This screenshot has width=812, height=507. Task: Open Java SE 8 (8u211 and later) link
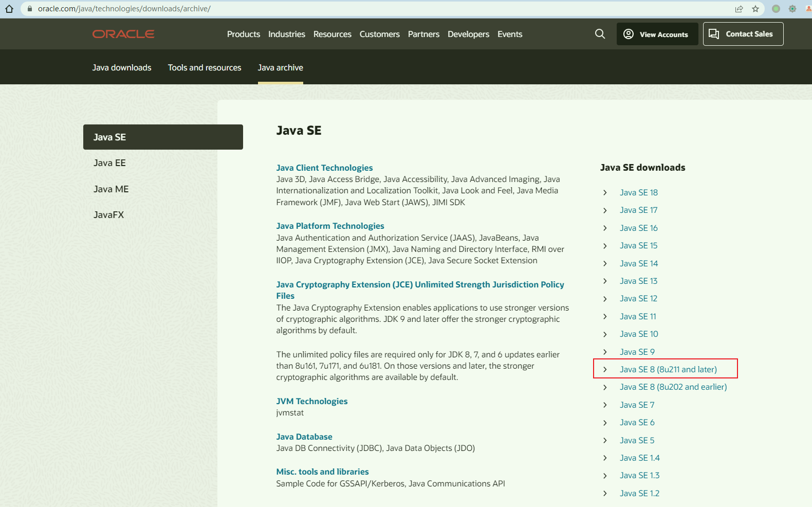668,369
